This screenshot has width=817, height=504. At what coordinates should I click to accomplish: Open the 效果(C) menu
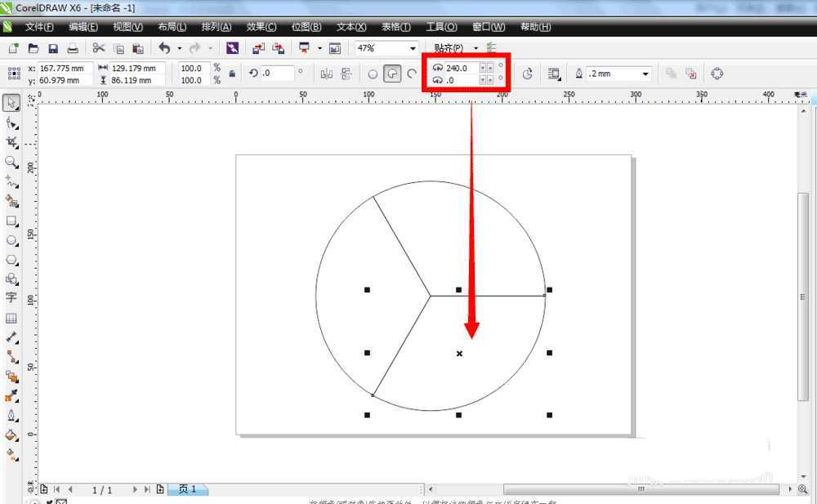(x=261, y=27)
